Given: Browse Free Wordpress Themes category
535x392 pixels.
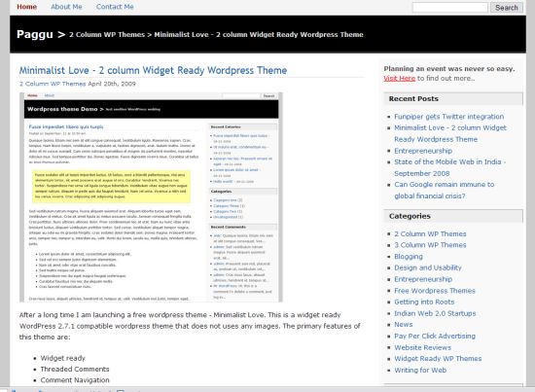Looking at the screenshot, I should (435, 291).
